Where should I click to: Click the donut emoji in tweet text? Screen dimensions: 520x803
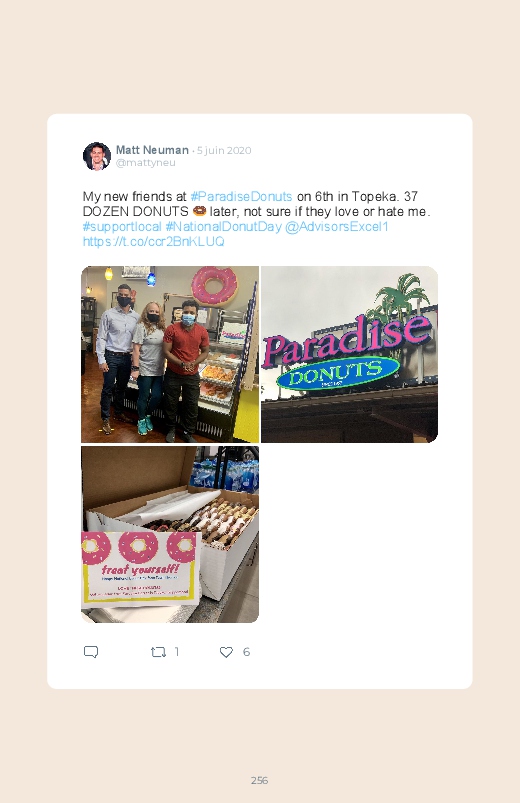[x=199, y=211]
